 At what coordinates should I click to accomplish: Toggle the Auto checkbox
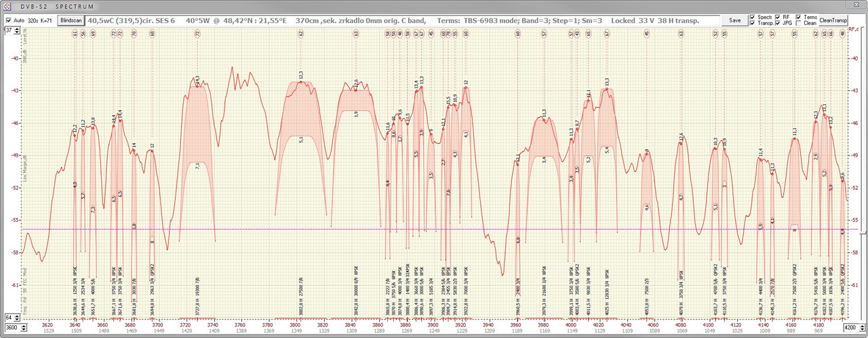point(8,20)
